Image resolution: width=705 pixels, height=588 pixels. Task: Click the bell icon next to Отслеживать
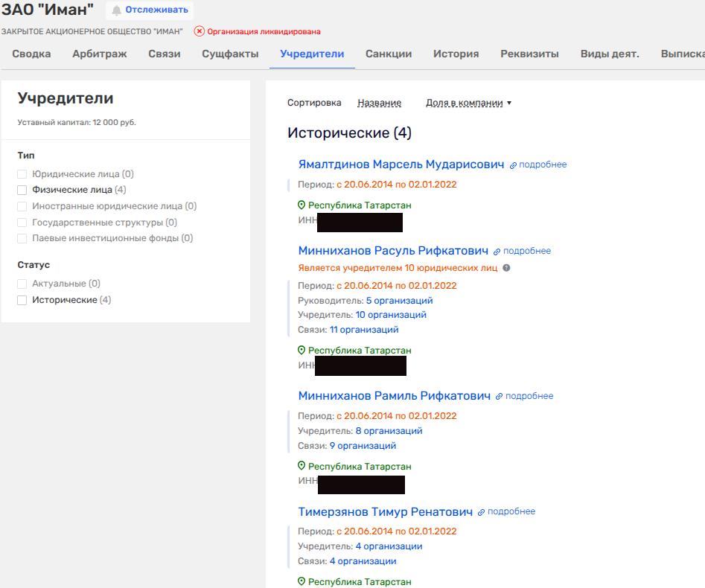[x=116, y=10]
